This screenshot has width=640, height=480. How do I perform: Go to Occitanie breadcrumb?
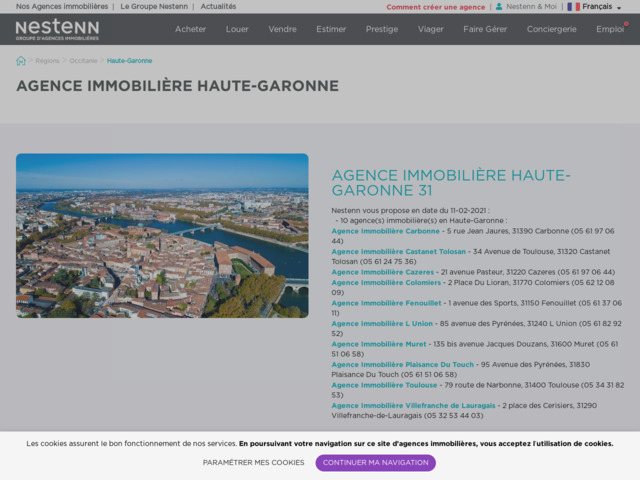tap(83, 61)
